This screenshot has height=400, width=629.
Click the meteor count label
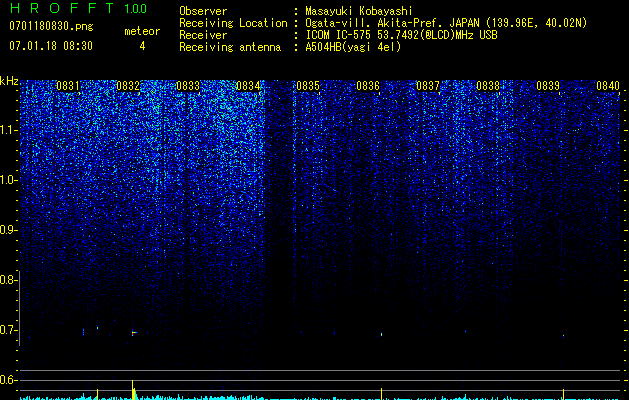(x=142, y=31)
